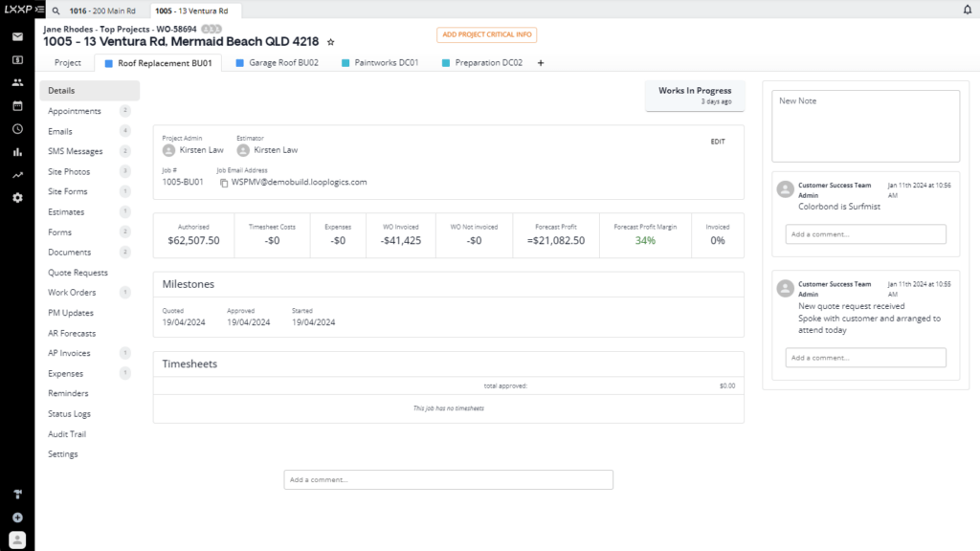Click the New Note text area
The width and height of the screenshot is (980, 551).
coord(865,125)
